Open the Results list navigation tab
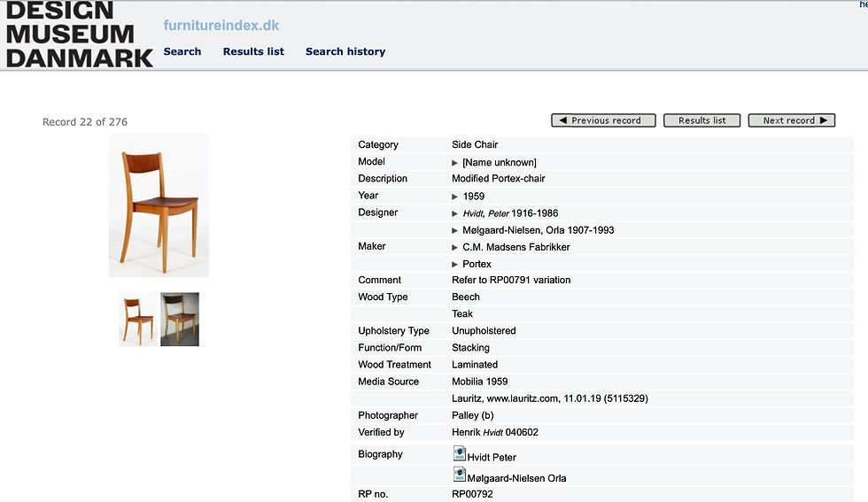868x502 pixels. point(253,51)
